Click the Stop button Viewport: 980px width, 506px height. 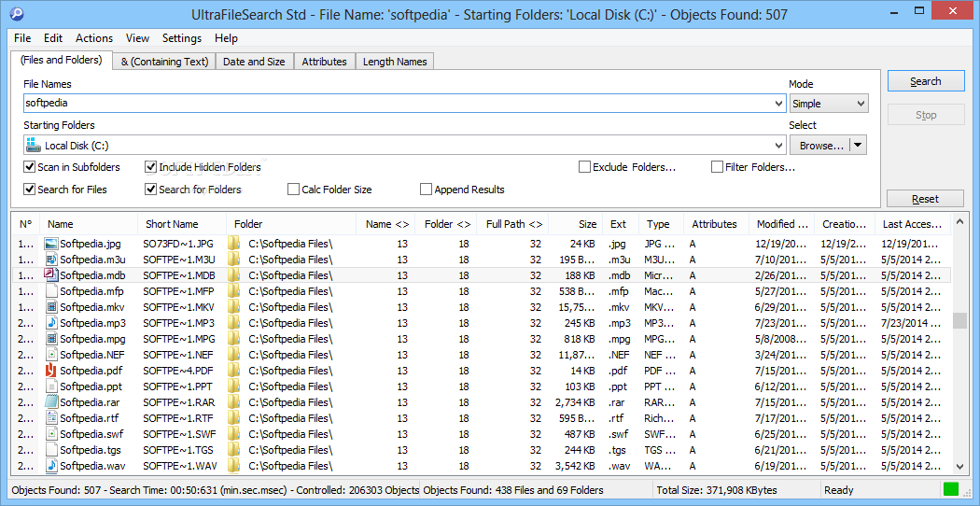[926, 115]
